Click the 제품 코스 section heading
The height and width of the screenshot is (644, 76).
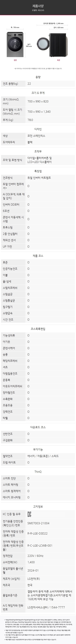click(x=38, y=256)
